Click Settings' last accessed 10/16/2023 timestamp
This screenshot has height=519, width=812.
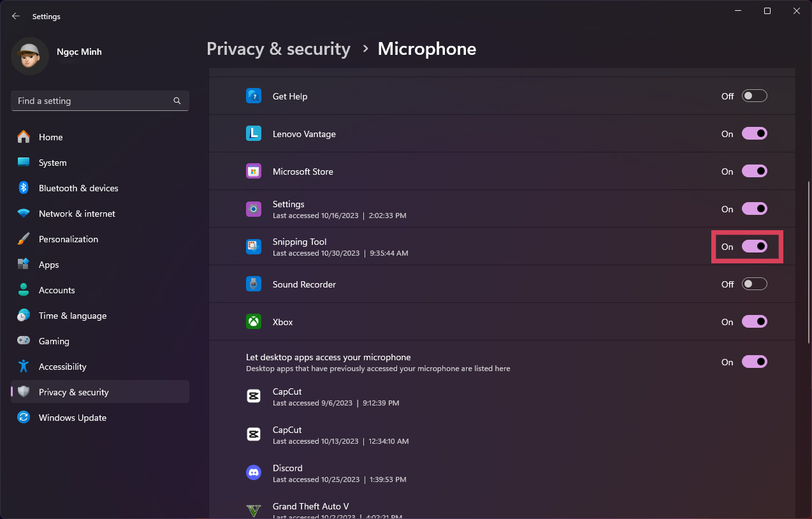(340, 216)
